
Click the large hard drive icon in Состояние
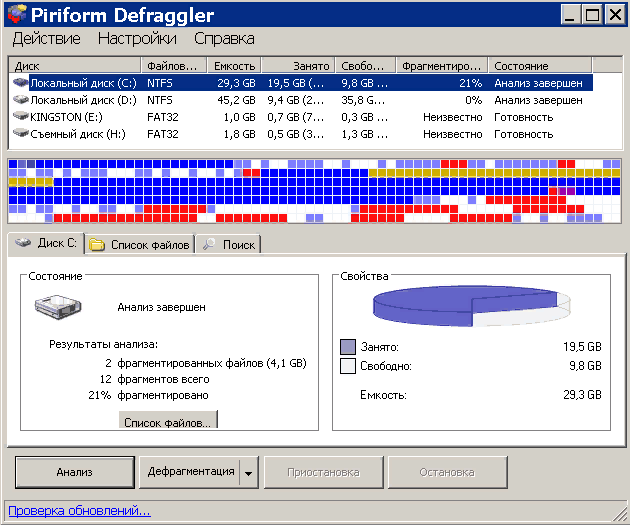pos(58,307)
